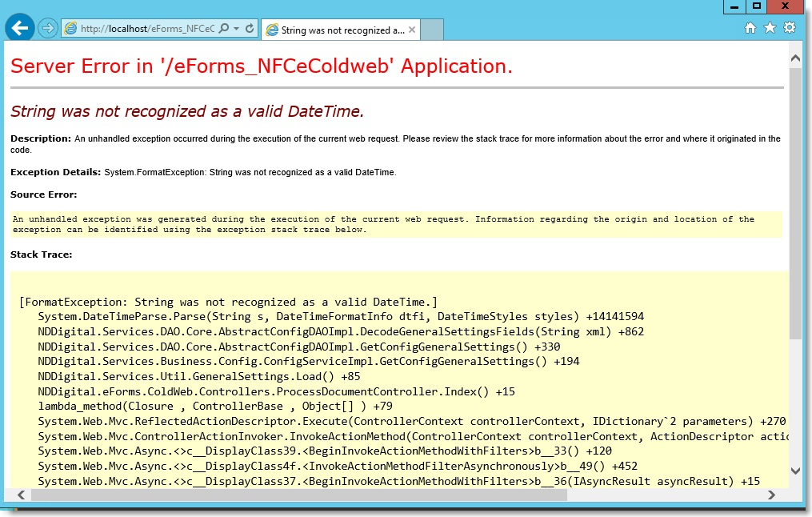Open the Tools gear menu

790,28
